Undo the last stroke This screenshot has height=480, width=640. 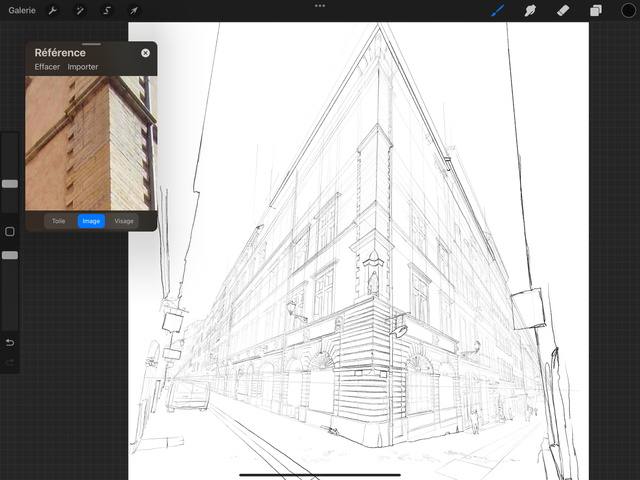pyautogui.click(x=10, y=342)
